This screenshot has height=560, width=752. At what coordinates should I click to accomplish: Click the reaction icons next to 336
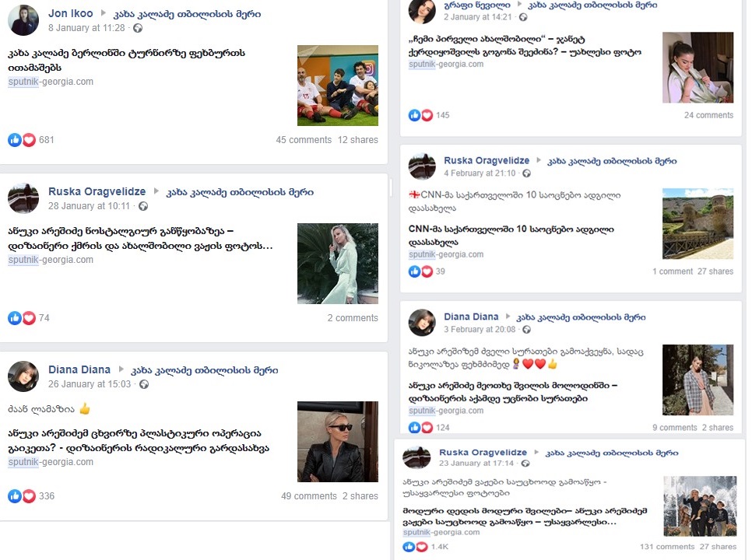pyautogui.click(x=22, y=496)
